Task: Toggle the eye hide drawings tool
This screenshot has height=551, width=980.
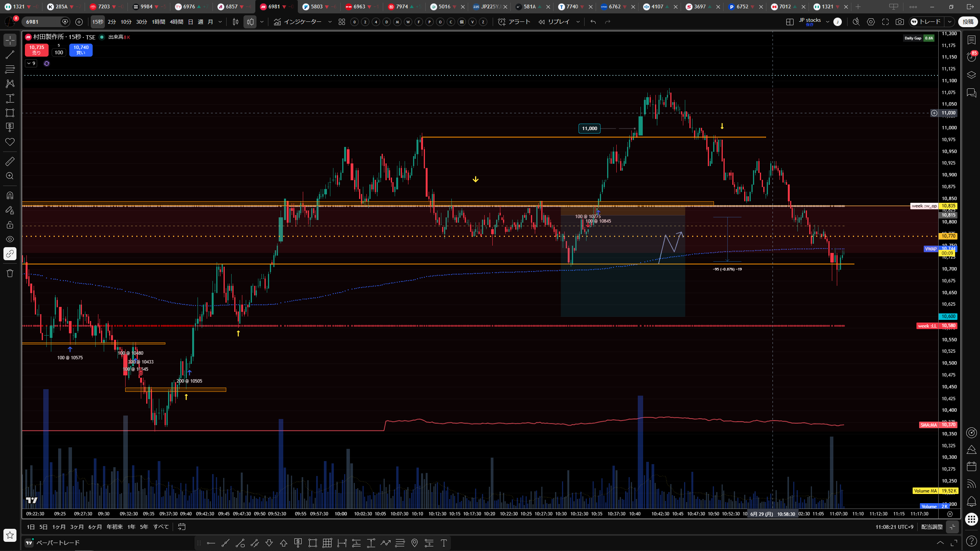Action: pyautogui.click(x=10, y=239)
